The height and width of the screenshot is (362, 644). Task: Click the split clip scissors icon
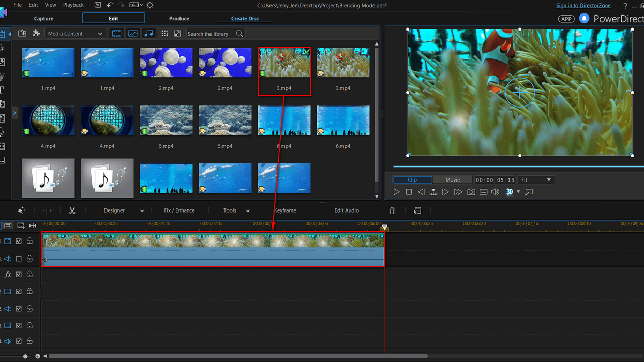coord(72,210)
